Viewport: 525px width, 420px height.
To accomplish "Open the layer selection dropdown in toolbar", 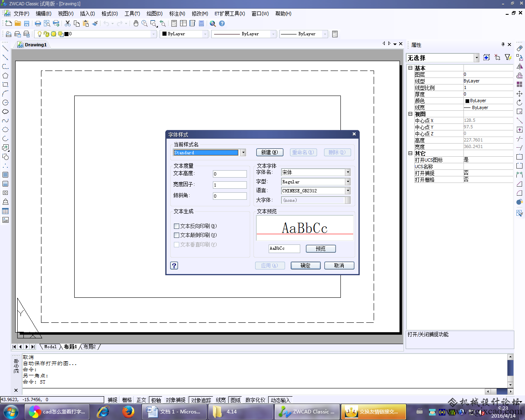I will click(154, 34).
